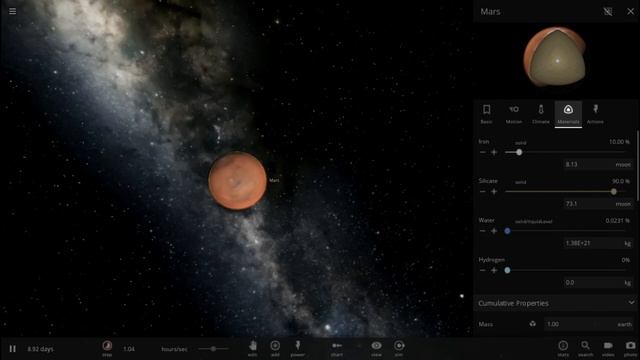Screen dimensions: 640x360
Task: Increase Hydrogen with the plus button
Action: pyautogui.click(x=494, y=270)
